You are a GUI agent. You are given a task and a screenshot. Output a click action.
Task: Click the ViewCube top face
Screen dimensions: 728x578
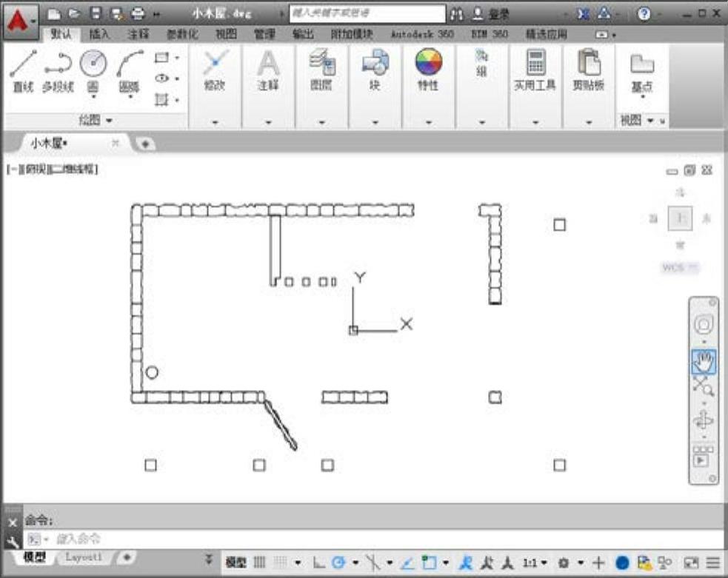[680, 218]
